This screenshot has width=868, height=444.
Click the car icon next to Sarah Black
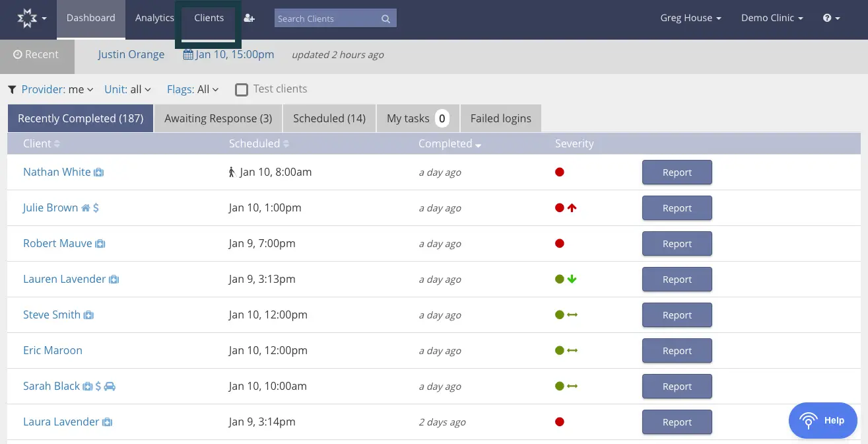click(110, 386)
